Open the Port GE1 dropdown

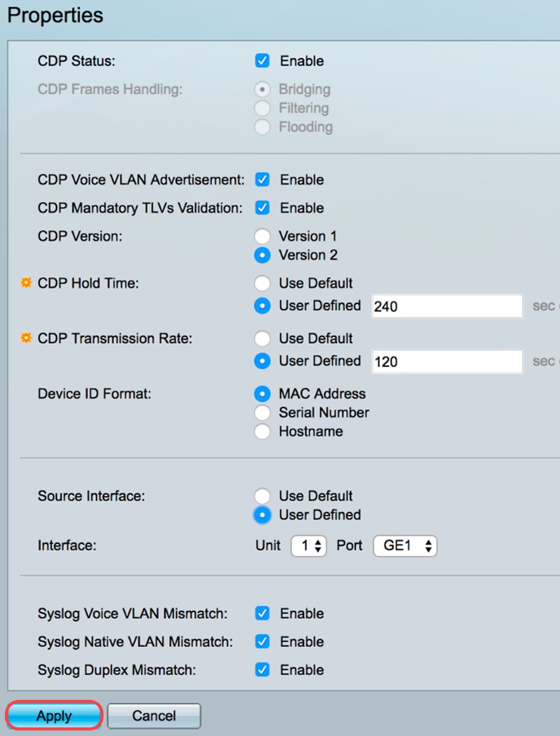coord(404,545)
